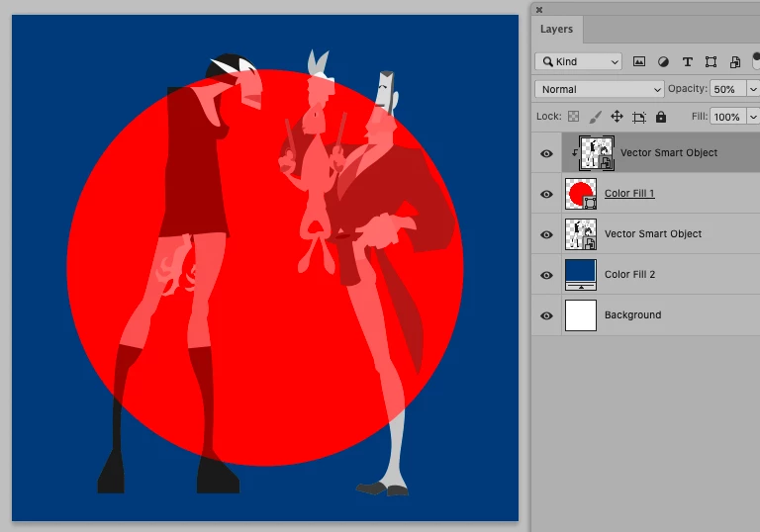Click the Opacity 50% field
760x532 pixels.
point(728,89)
